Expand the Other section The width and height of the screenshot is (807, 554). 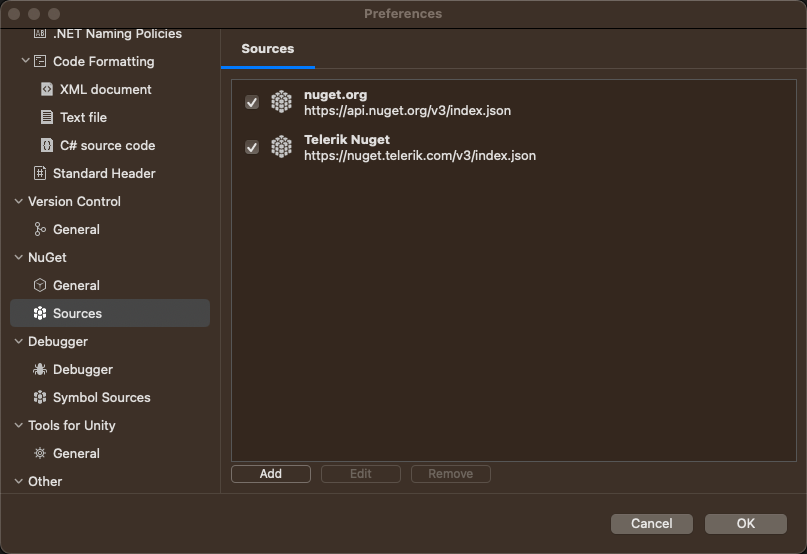(x=18, y=481)
